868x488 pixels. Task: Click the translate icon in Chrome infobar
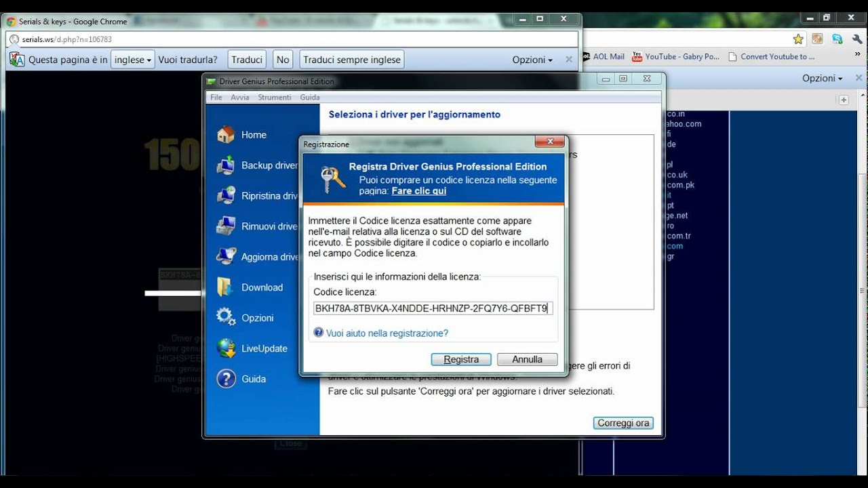(17, 60)
